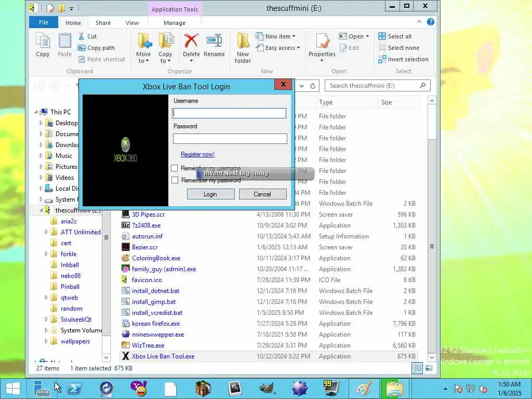The height and width of the screenshot is (399, 532).
Task: Open the Windows Start button
Action: pyautogui.click(x=12, y=389)
